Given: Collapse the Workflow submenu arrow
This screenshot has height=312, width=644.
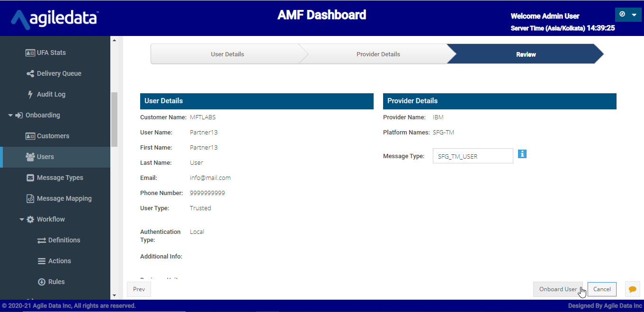Looking at the screenshot, I should pyautogui.click(x=22, y=219).
